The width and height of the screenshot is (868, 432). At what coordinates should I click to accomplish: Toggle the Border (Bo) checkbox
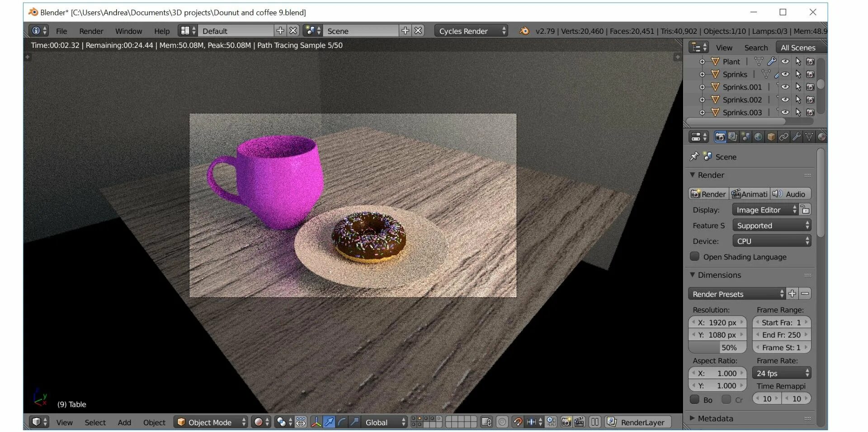pos(695,399)
